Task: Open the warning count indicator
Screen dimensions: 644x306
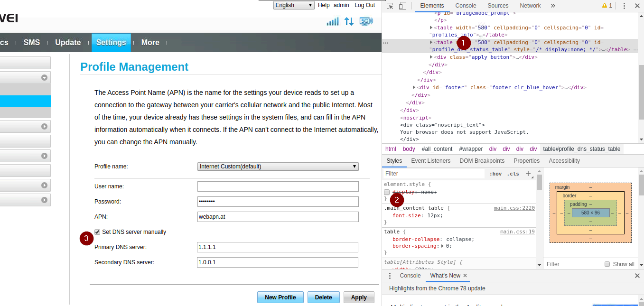Action: tap(607, 6)
